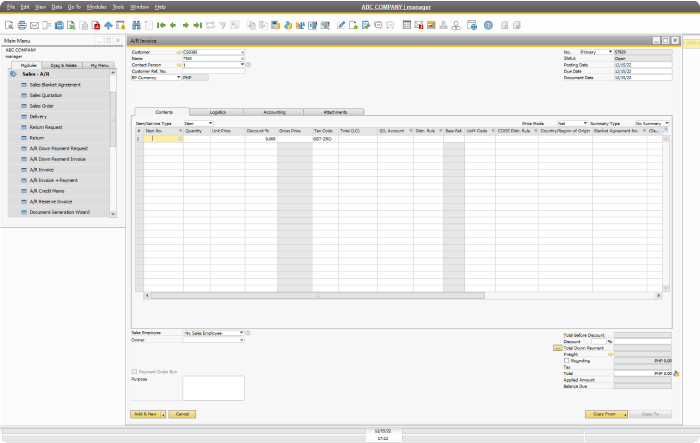Image resolution: width=700 pixels, height=443 pixels.
Task: Open the File menu
Action: 11,7
